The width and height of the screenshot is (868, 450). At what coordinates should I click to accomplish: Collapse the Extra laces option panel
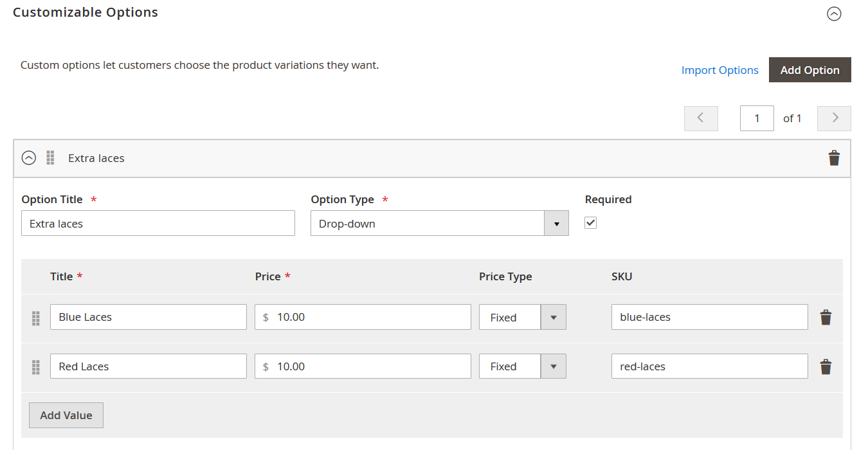pos(29,157)
